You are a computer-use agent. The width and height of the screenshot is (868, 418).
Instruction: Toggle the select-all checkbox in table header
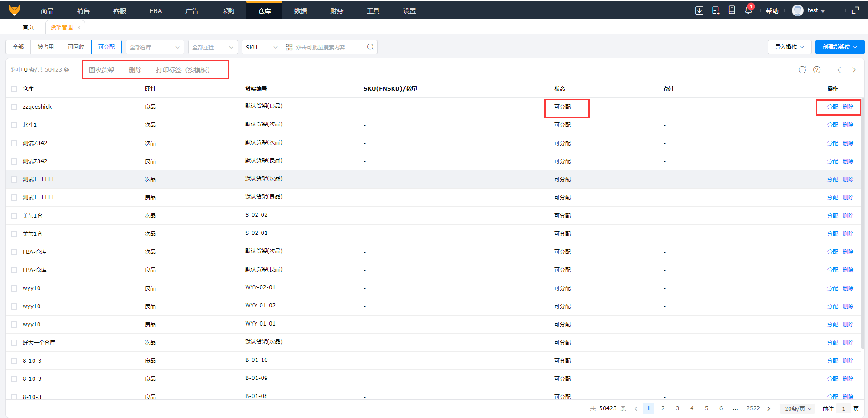pyautogui.click(x=14, y=89)
